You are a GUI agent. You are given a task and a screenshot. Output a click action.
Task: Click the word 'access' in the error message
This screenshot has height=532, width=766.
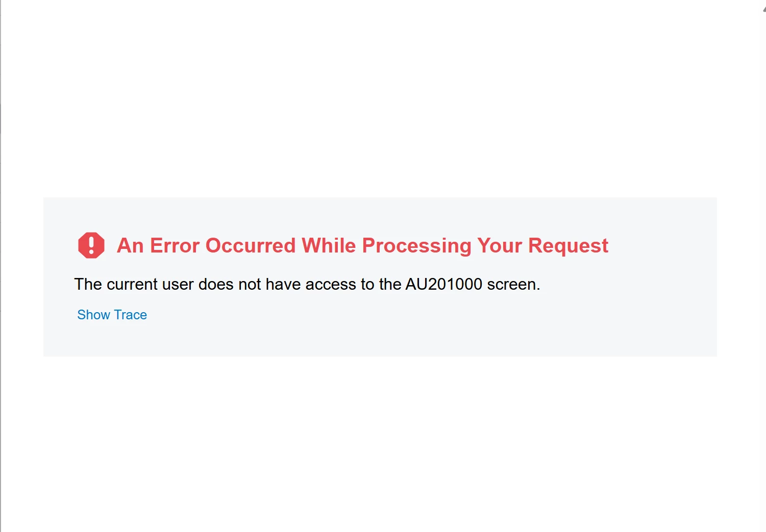pos(331,284)
